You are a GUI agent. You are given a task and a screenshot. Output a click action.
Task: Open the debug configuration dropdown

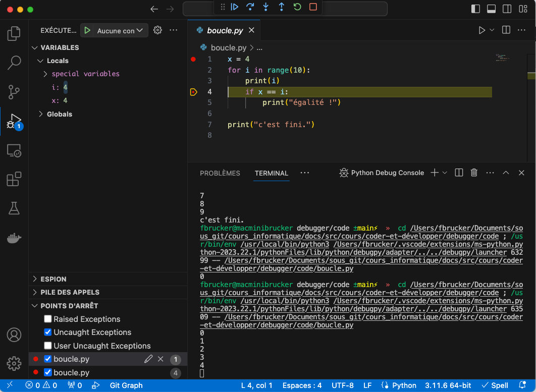(120, 31)
